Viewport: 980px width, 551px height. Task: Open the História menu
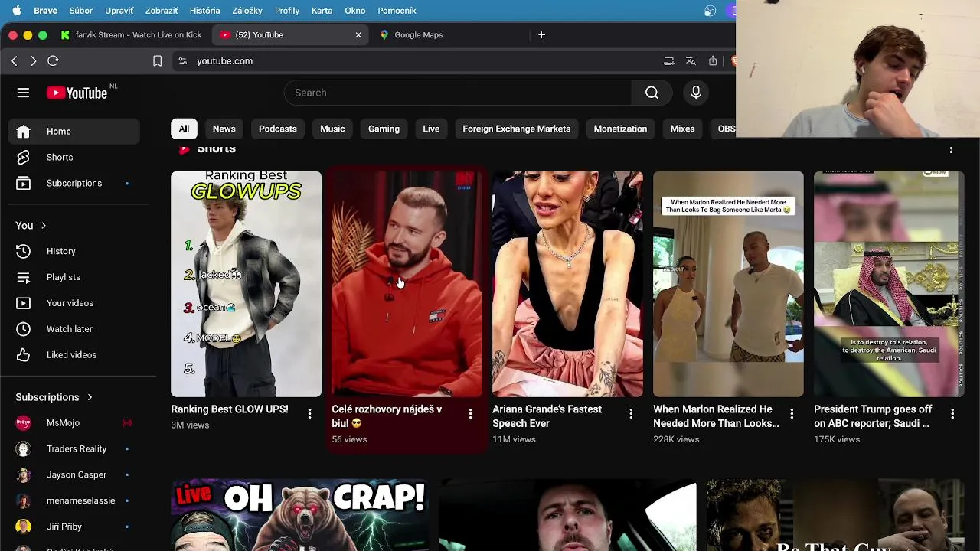(x=204, y=11)
